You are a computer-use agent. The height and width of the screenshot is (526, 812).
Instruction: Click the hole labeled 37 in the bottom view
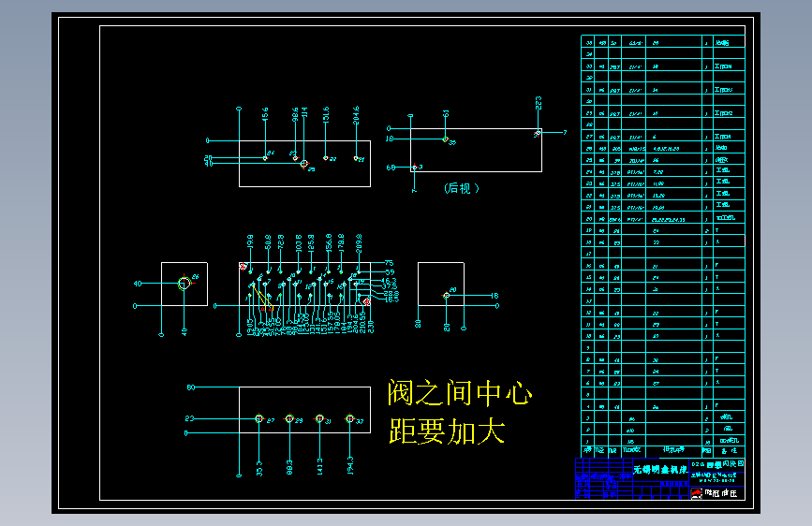point(350,418)
